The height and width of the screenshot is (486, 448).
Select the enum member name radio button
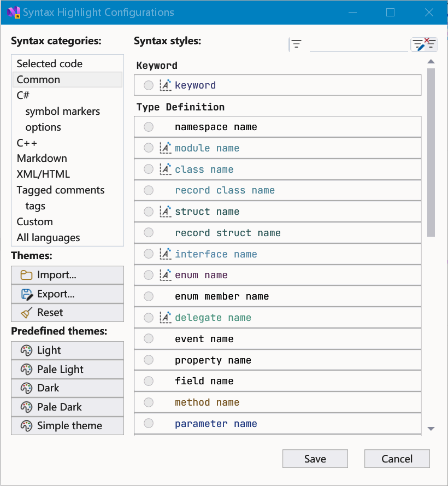[x=149, y=296]
